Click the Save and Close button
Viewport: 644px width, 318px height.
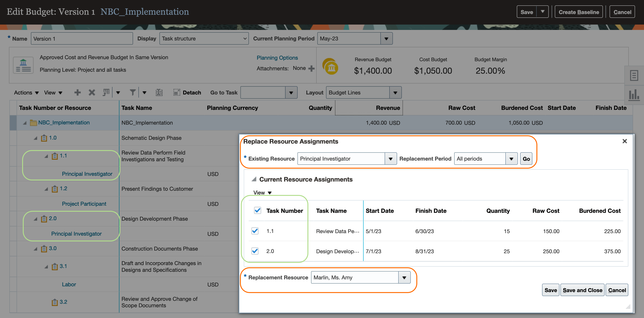[582, 290]
